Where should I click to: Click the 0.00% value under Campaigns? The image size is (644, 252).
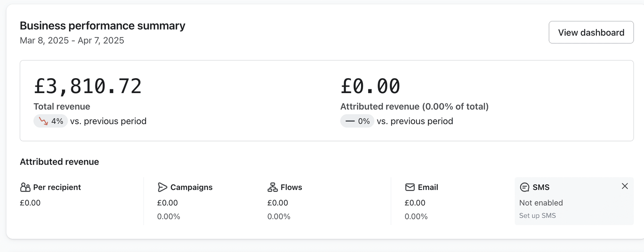click(169, 217)
